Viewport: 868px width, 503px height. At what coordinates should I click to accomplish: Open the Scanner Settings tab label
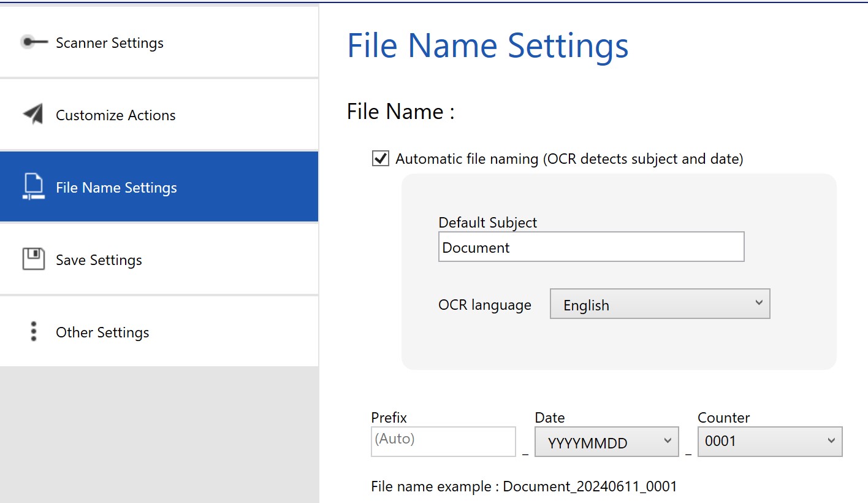(110, 43)
